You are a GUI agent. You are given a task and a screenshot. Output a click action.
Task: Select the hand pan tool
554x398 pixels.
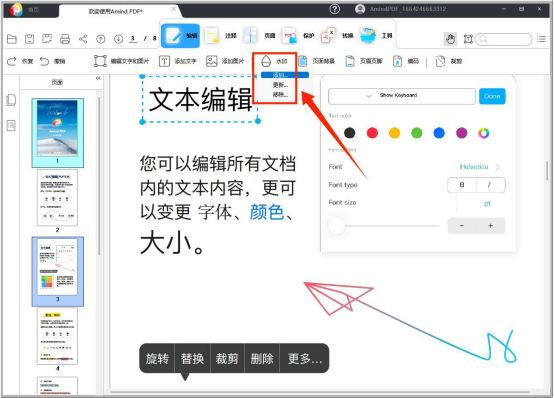450,39
